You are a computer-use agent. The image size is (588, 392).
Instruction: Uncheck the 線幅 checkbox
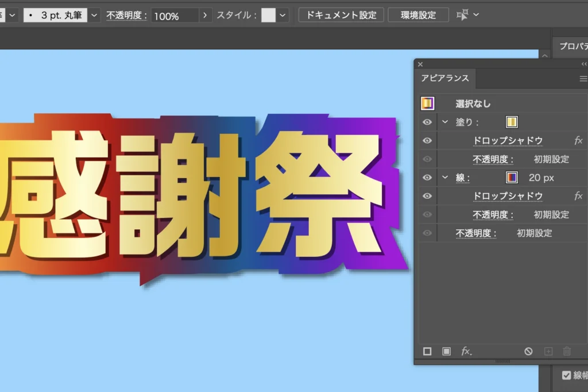click(566, 375)
